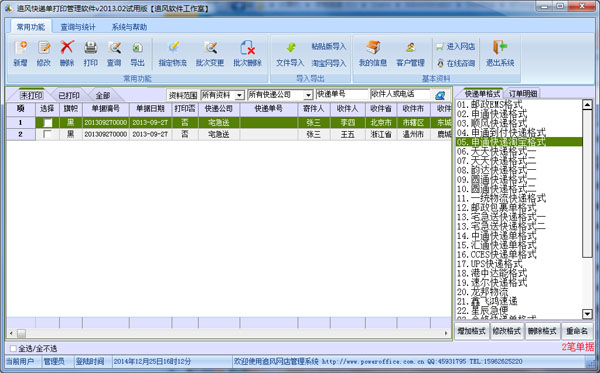Click the 查询 search icon

tap(114, 48)
